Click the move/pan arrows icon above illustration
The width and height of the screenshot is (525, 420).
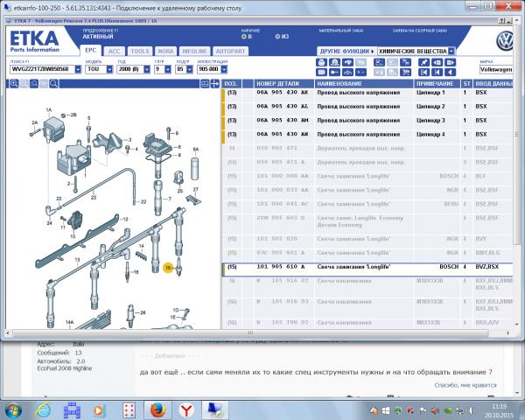[x=214, y=84]
